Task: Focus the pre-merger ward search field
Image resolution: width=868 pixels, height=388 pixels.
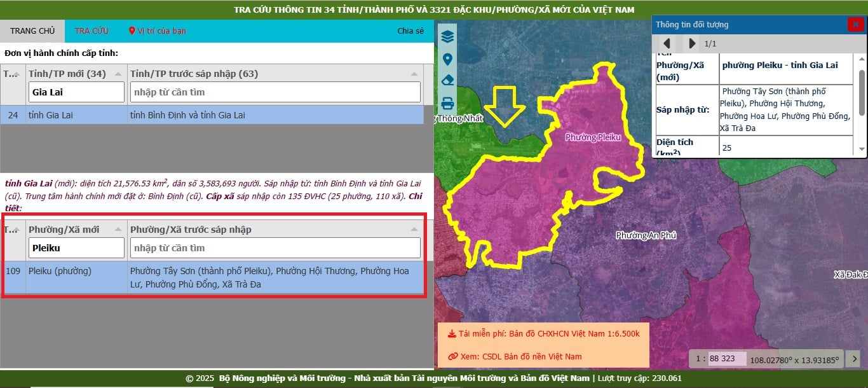Action: pyautogui.click(x=275, y=248)
